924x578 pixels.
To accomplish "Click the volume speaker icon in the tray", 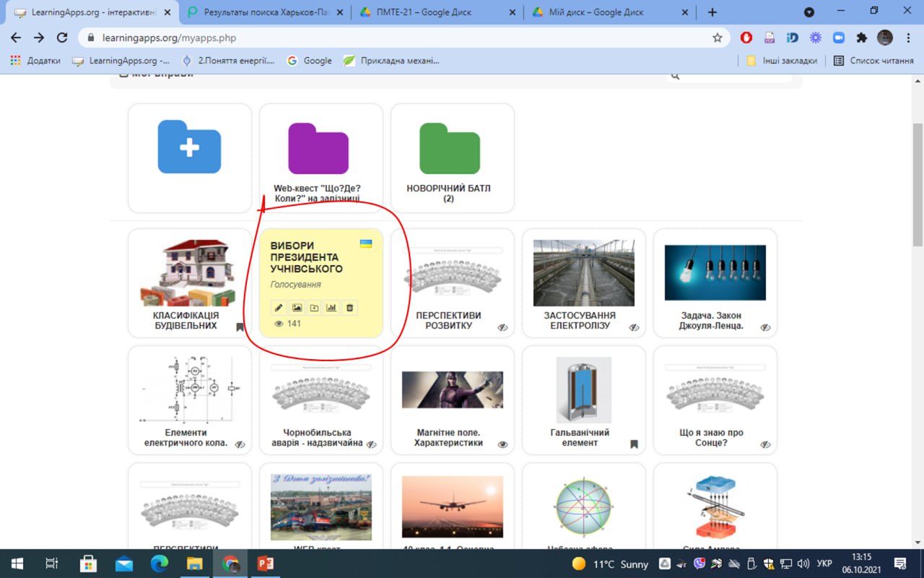I will [803, 564].
